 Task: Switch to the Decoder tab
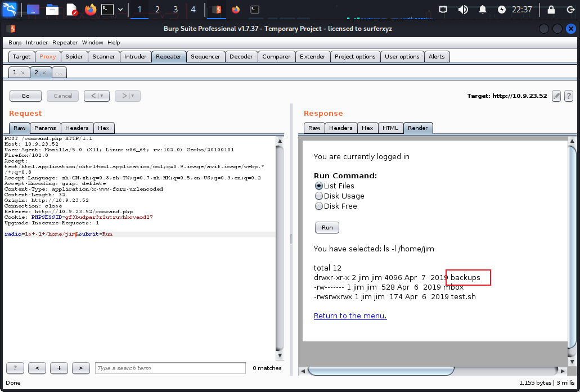(241, 57)
